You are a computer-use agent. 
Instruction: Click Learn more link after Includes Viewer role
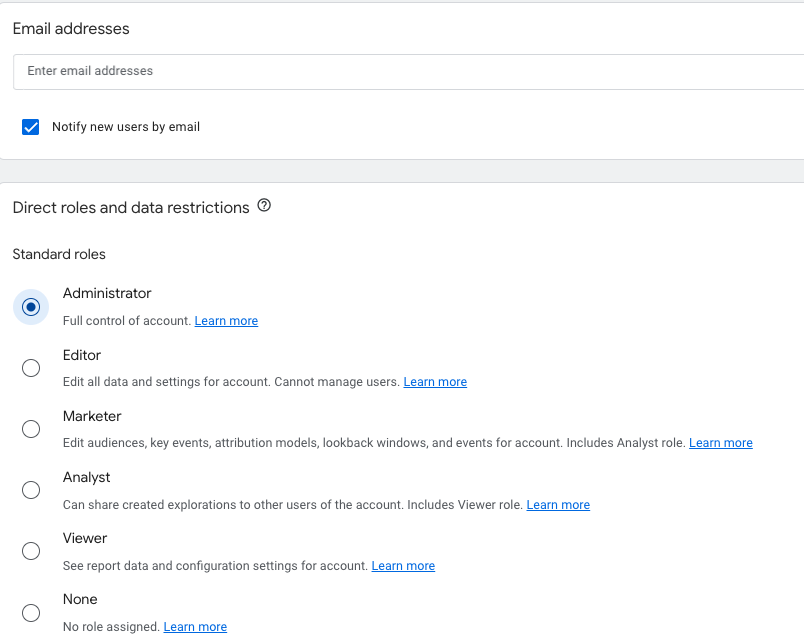[x=558, y=505]
